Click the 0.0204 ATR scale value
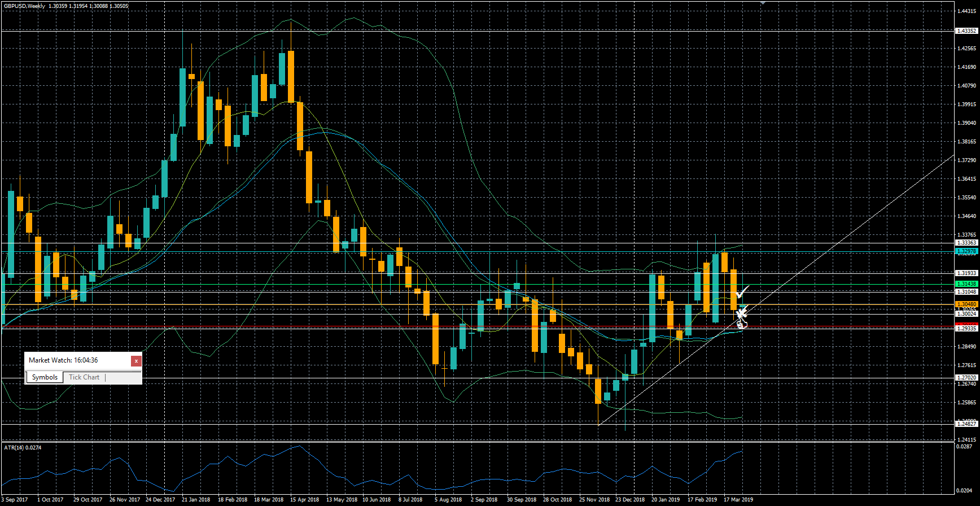Image resolution: width=980 pixels, height=506 pixels. 964,490
